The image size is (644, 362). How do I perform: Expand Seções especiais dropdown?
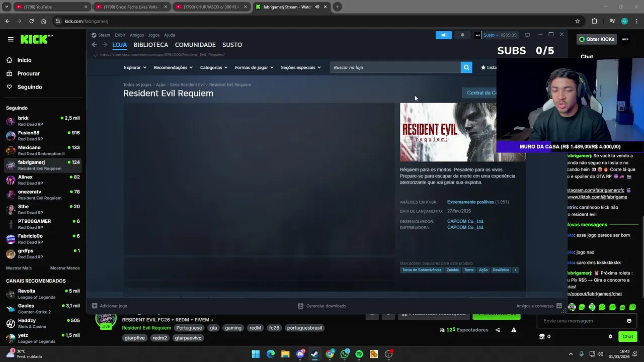click(301, 67)
